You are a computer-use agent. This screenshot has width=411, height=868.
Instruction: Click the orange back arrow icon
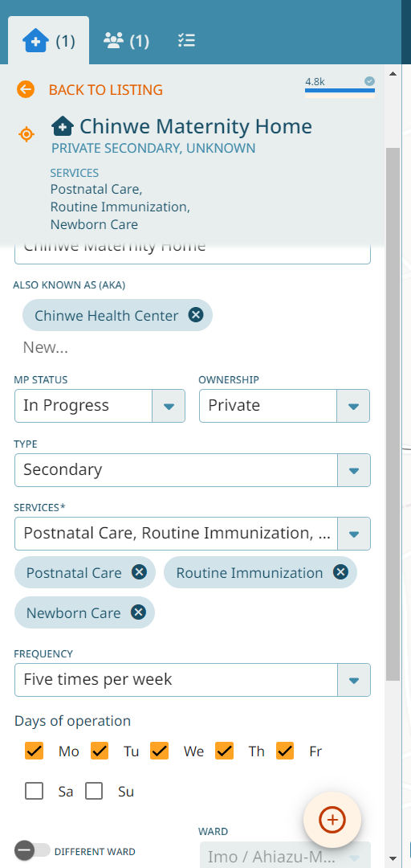tap(26, 89)
